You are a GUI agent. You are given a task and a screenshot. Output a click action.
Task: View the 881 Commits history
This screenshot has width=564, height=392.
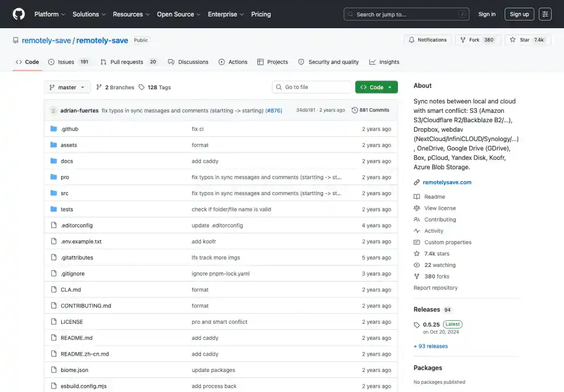coord(370,110)
